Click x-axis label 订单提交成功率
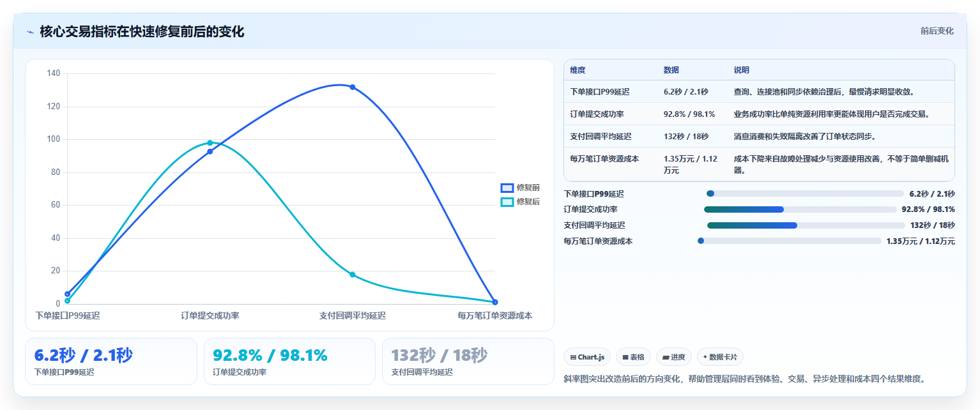 point(210,315)
